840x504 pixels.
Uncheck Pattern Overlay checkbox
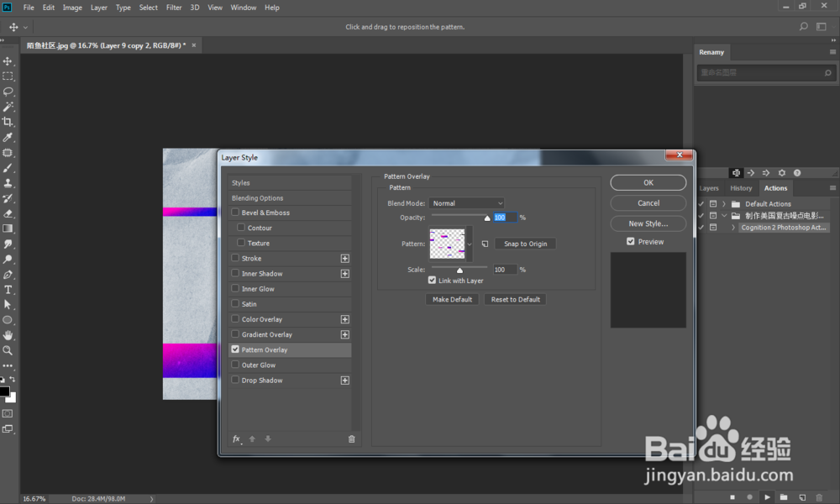click(x=235, y=349)
